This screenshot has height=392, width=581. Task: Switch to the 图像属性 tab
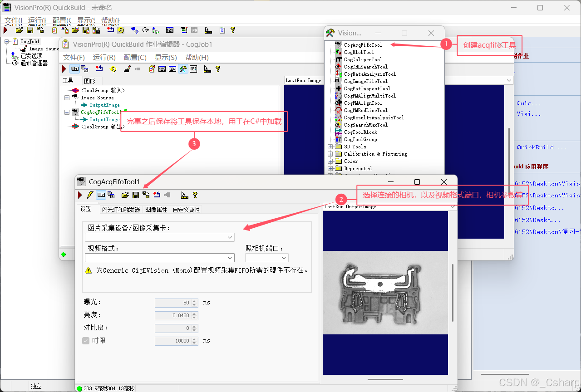click(156, 210)
